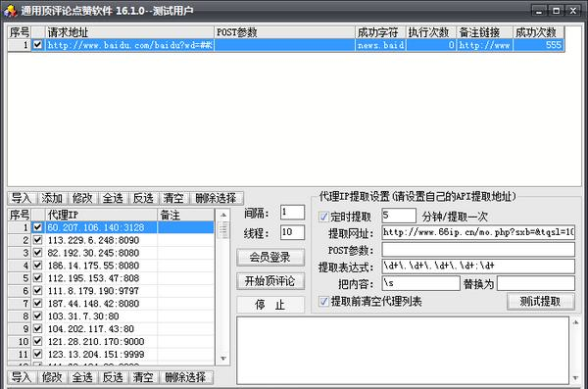
Task: Select proxy row 187.44.148.42:8080
Action: (x=111, y=304)
